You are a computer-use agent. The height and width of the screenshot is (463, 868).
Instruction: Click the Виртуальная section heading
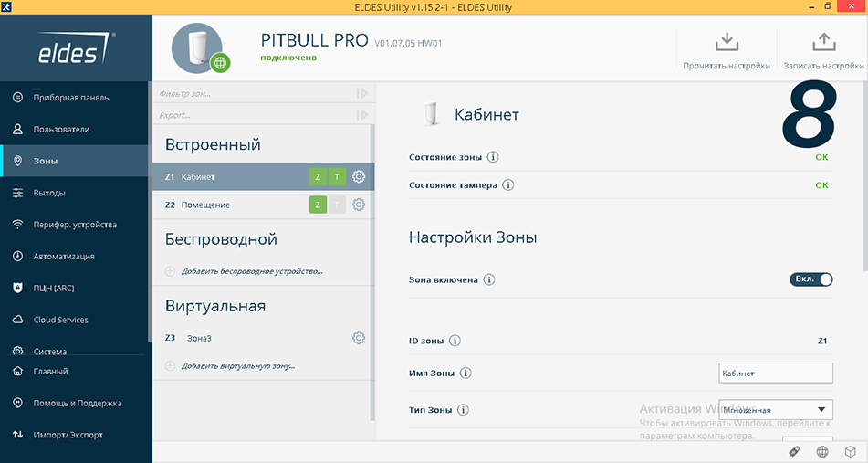[215, 306]
